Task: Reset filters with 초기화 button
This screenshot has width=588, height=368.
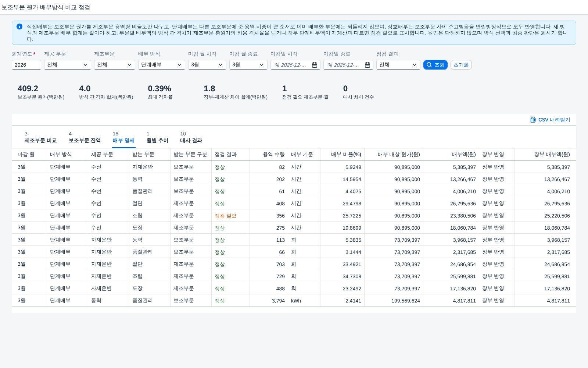Action: [x=461, y=65]
